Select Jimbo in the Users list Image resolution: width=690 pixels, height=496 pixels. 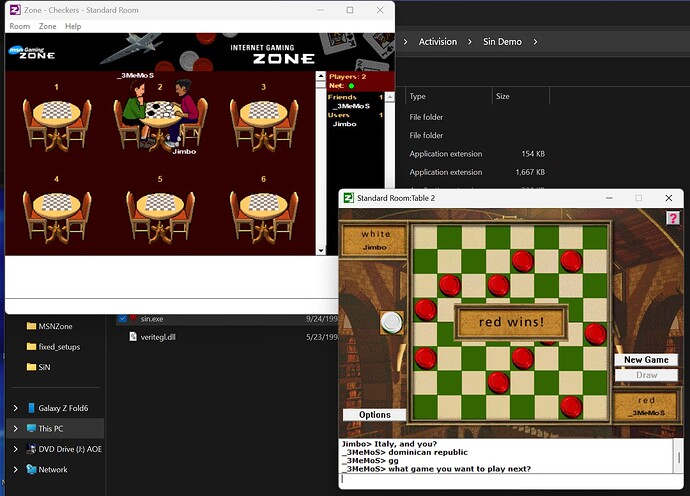[x=345, y=124]
